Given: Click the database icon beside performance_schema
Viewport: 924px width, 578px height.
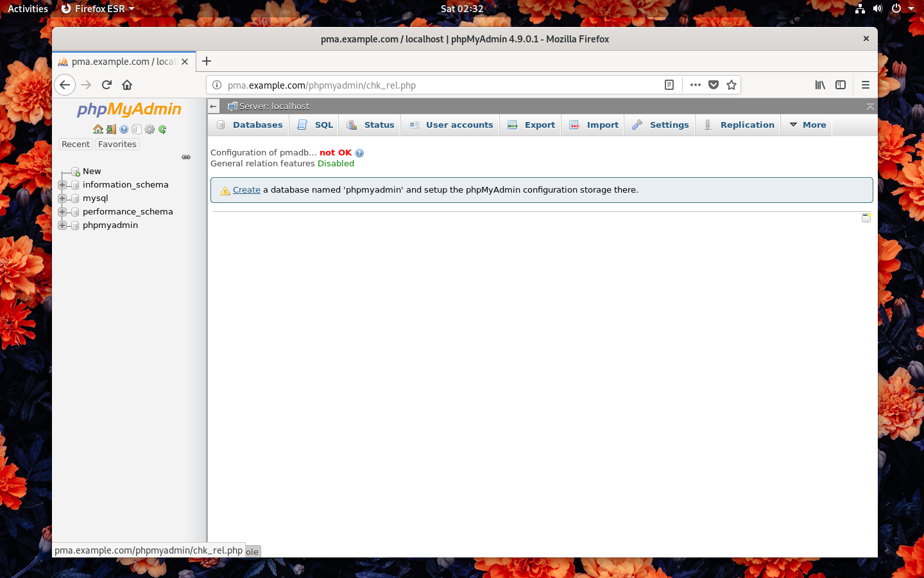Looking at the screenshot, I should [75, 212].
